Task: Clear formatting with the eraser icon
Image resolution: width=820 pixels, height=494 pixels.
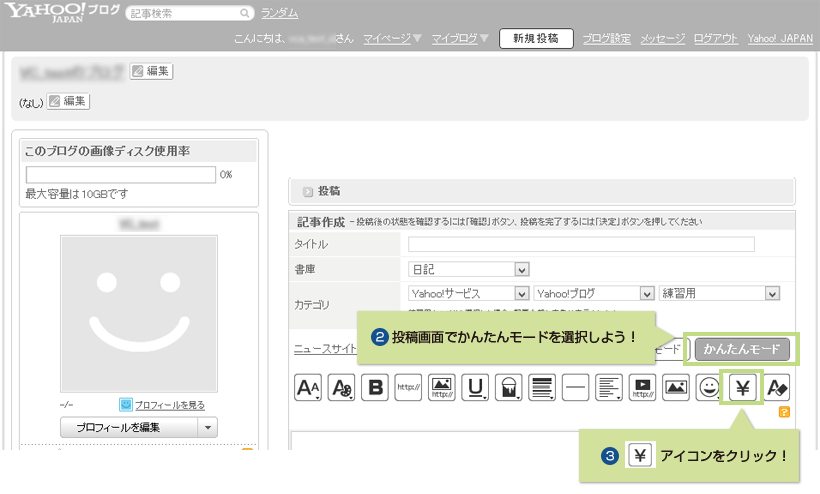Action: pyautogui.click(x=777, y=387)
